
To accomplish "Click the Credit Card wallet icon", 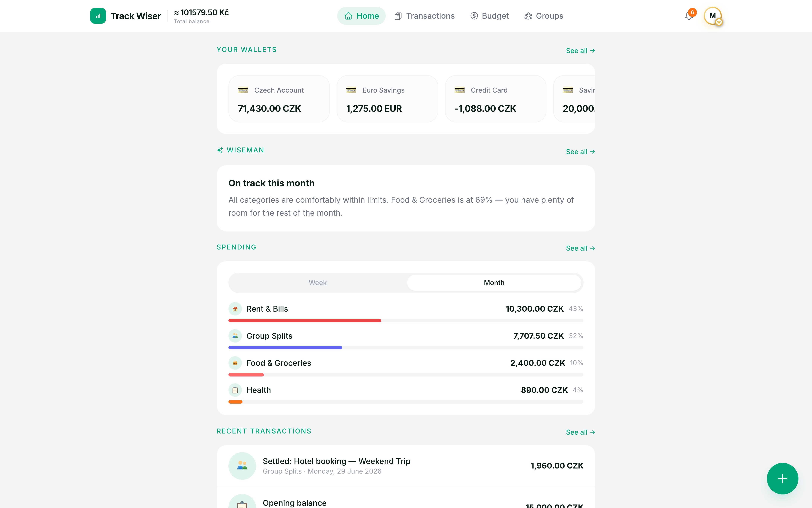I will pos(459,90).
